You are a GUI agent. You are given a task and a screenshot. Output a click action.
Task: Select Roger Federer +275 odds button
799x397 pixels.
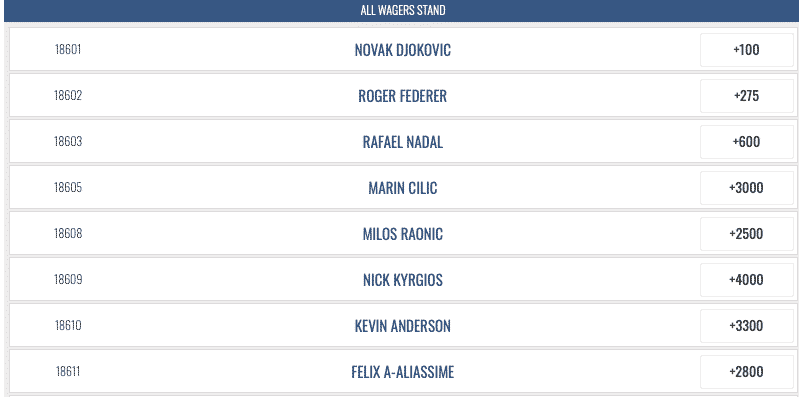pyautogui.click(x=747, y=96)
